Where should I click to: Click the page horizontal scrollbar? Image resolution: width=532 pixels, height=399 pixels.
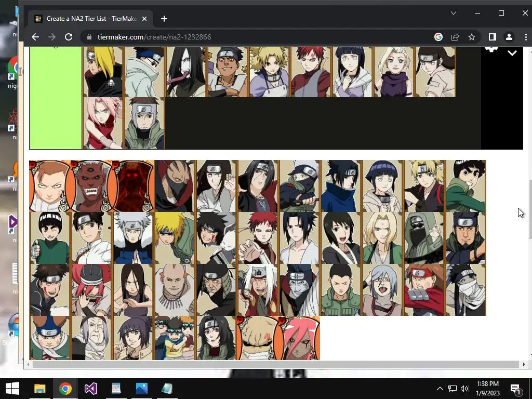275,364
